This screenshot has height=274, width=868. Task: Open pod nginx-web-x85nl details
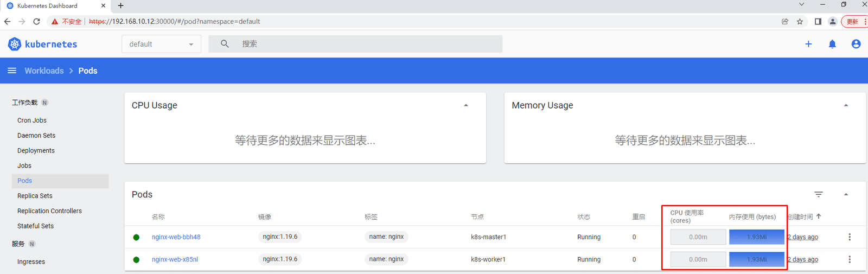pyautogui.click(x=175, y=259)
